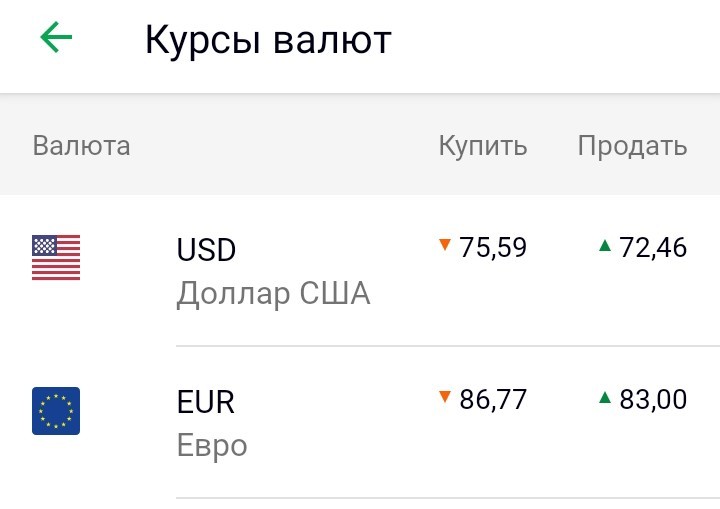Click the Валюта column header
Screen dimensions: 720x509
pyautogui.click(x=81, y=146)
